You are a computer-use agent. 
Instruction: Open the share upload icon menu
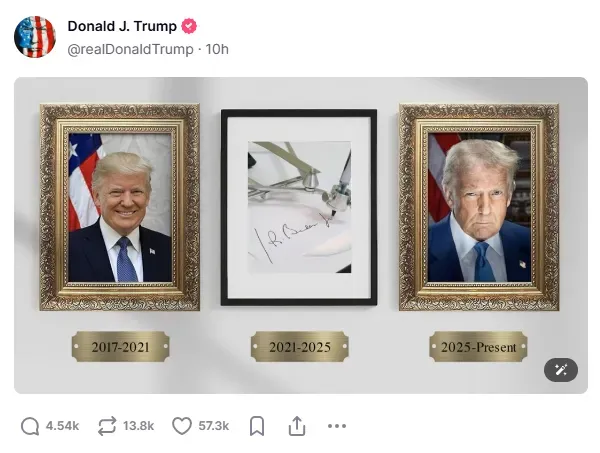297,426
